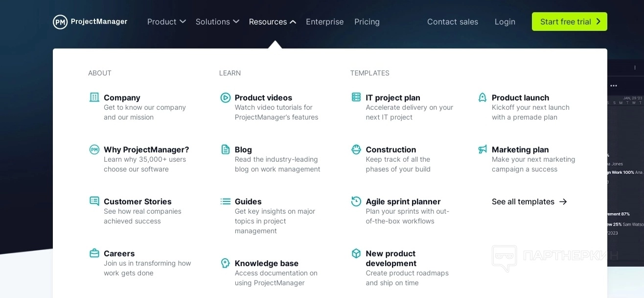Viewport: 644px width, 298px height.
Task: Click the Knowledge base icon
Action: (x=226, y=263)
